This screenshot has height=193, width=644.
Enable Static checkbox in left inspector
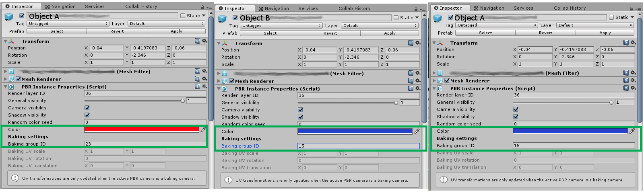pos(183,16)
